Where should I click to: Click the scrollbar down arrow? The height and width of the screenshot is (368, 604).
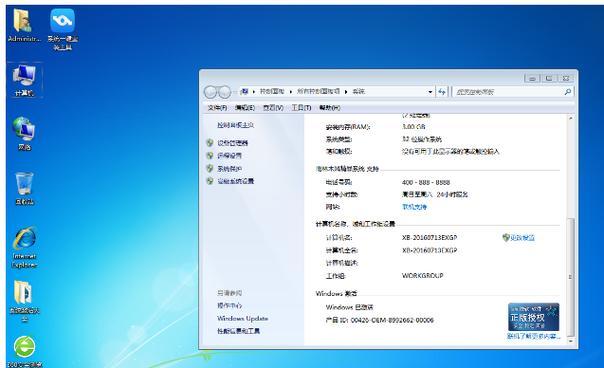[x=571, y=341]
